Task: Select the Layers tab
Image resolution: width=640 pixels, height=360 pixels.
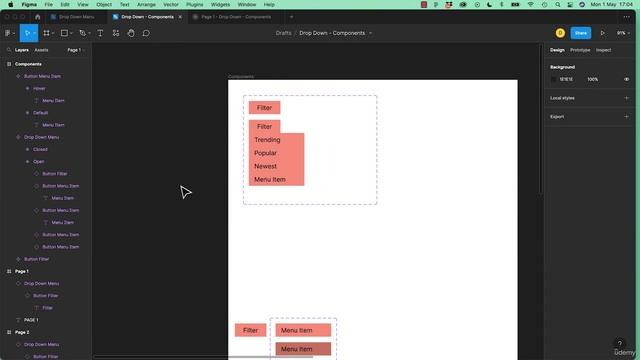Action: point(22,50)
